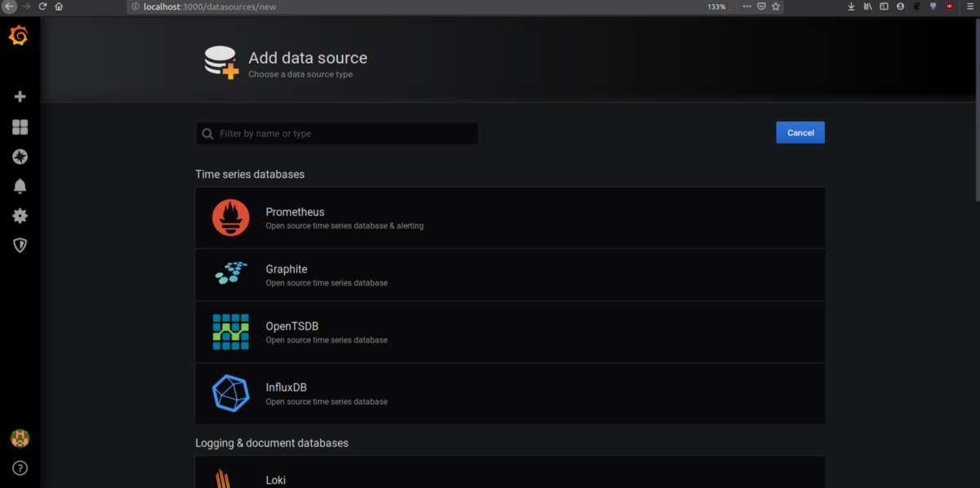The height and width of the screenshot is (488, 980).
Task: Click the Prometheus flame logo
Action: (x=231, y=218)
